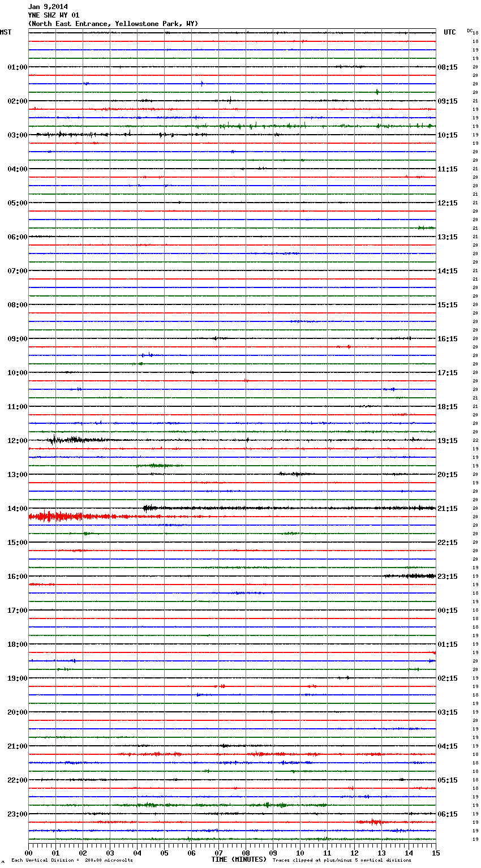The width and height of the screenshot is (481, 868).
Task: Click the 13:15 UTC time label
Action: (x=448, y=237)
